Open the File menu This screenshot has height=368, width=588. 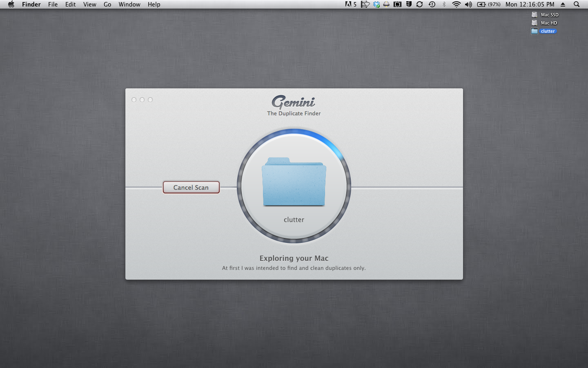tap(53, 4)
